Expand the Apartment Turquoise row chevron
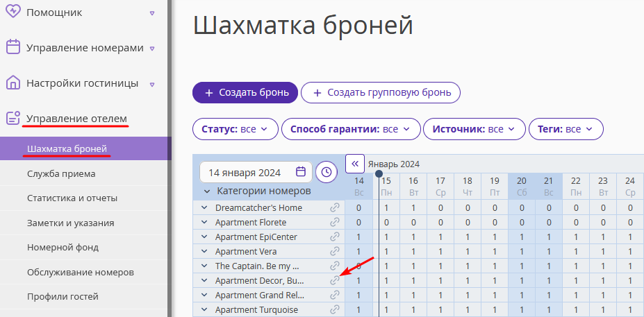 [204, 309]
